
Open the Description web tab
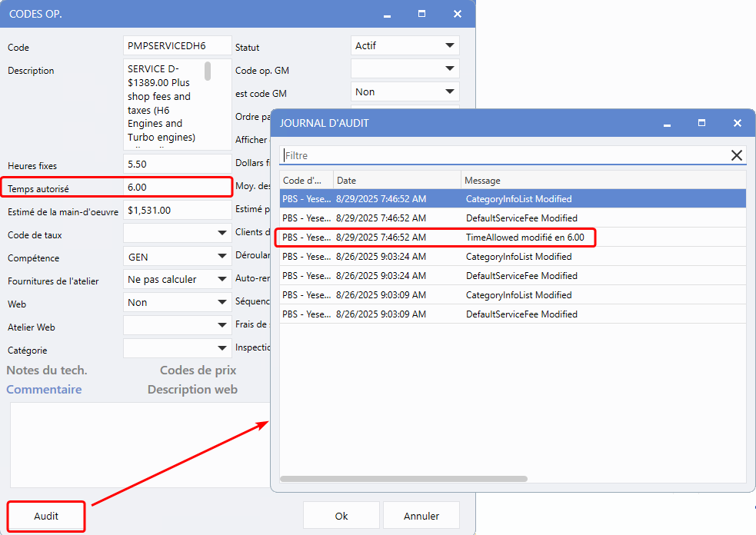[x=192, y=390]
